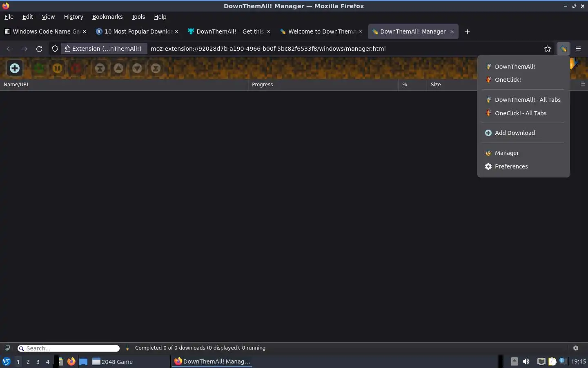588x368 pixels.
Task: Click the completed downloads status text
Action: tap(200, 348)
